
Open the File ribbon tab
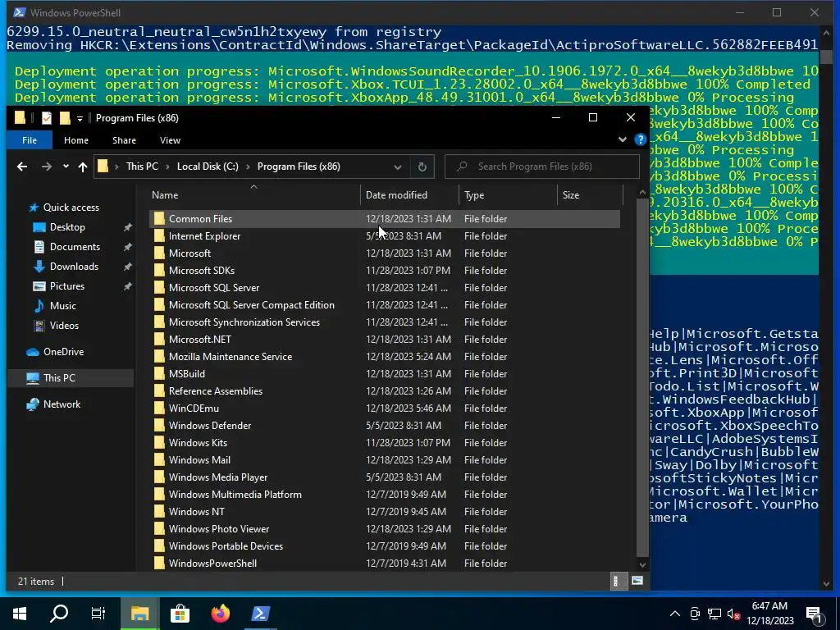pyautogui.click(x=30, y=140)
